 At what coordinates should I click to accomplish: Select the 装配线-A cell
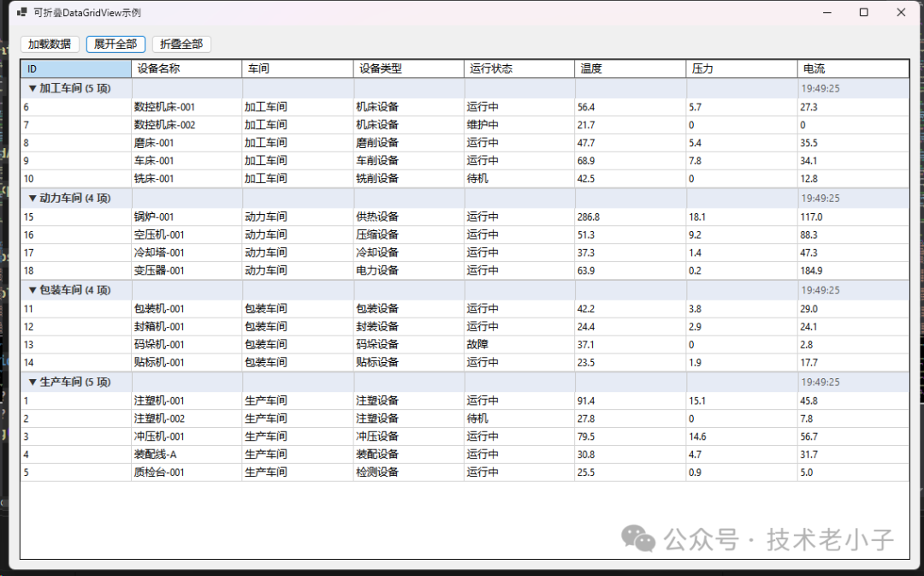point(156,454)
